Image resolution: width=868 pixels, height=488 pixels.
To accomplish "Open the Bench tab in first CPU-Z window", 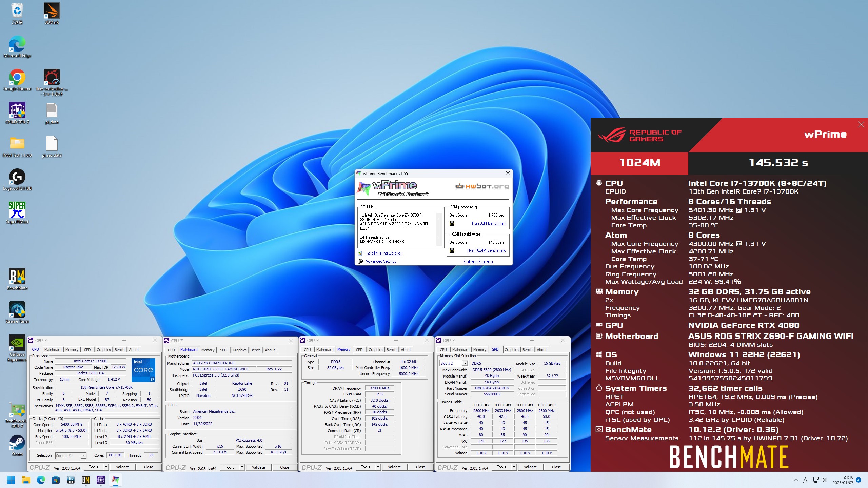I will click(x=120, y=350).
